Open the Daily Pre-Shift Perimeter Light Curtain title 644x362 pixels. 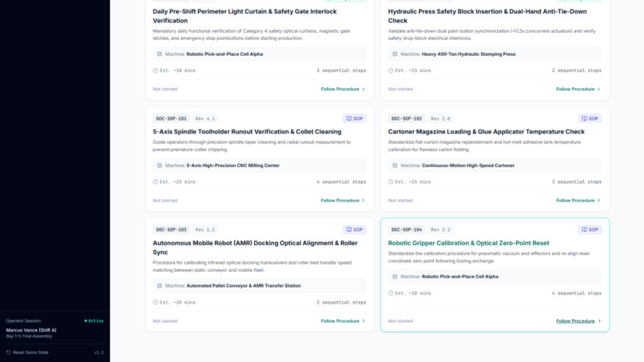[244, 16]
